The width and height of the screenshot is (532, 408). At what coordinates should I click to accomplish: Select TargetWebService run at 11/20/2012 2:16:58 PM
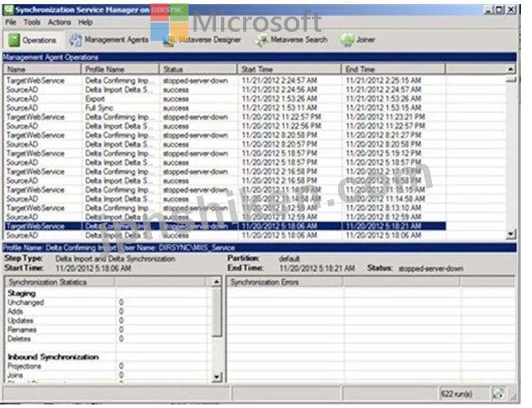[225, 172]
